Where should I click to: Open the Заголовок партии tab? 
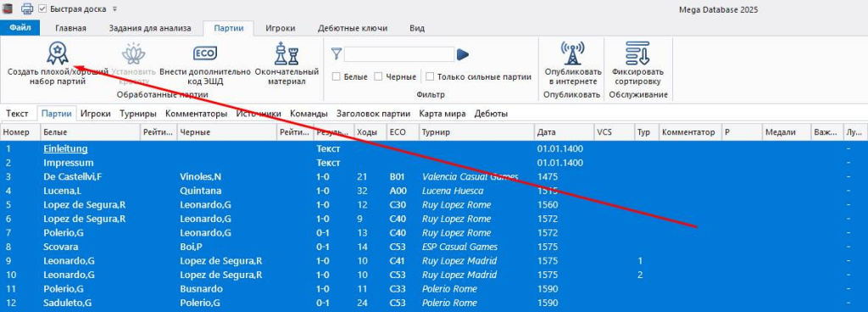coord(373,114)
